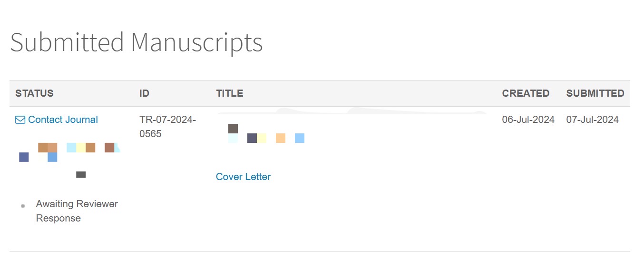
Task: Click the dark blue square under Contact Journal
Action: pos(24,157)
